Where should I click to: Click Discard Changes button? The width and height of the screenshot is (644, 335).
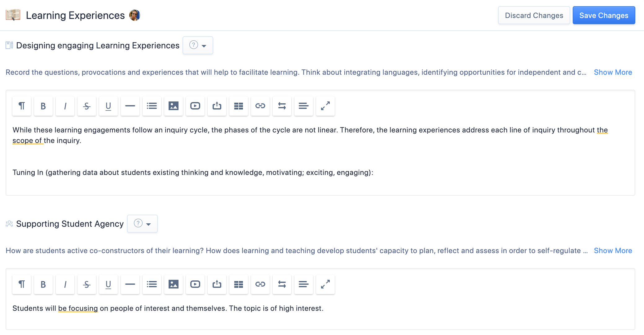(534, 16)
